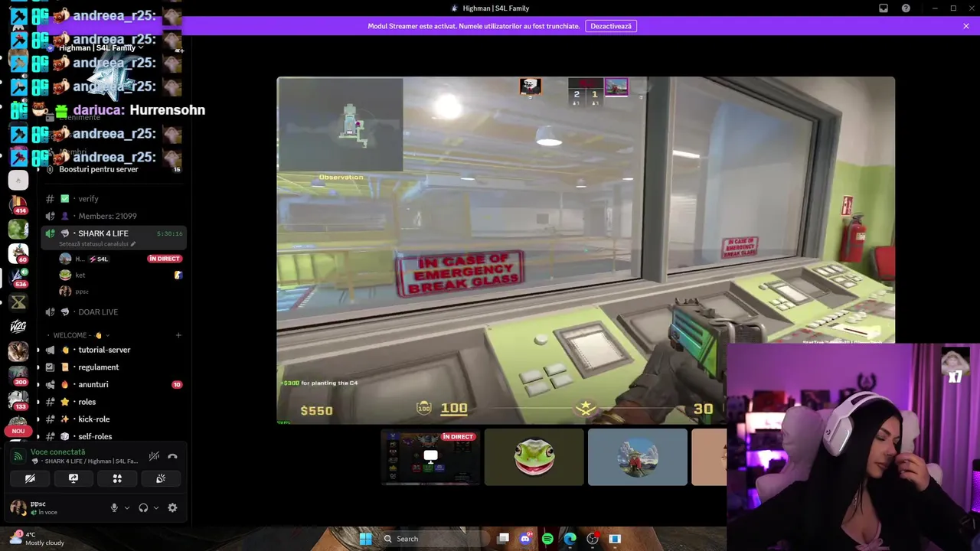
Task: Toggle noise suppression in the voice panel
Action: tap(154, 456)
